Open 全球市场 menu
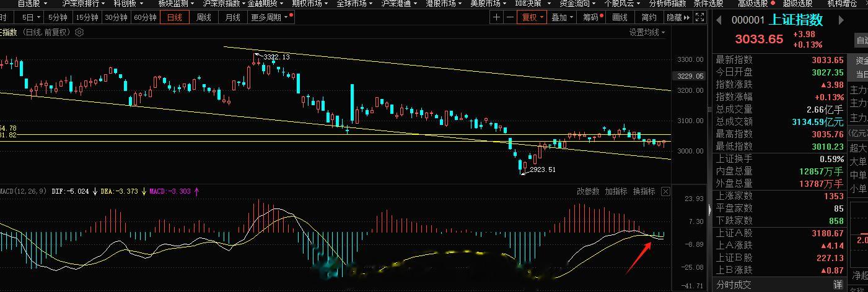This screenshot has height=292, width=868. (x=354, y=4)
